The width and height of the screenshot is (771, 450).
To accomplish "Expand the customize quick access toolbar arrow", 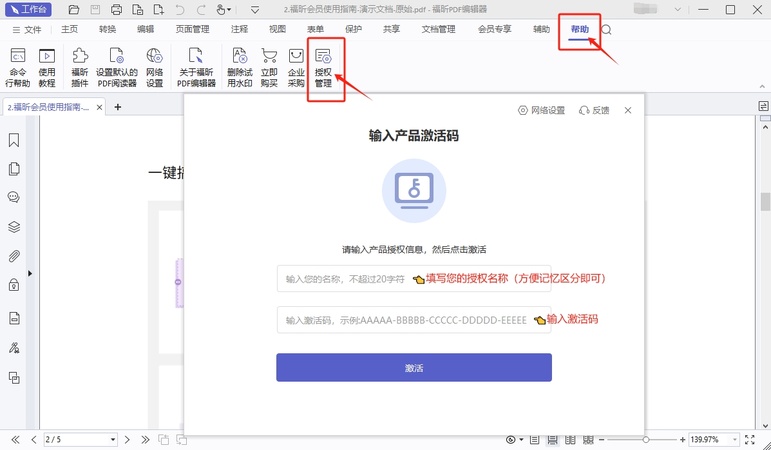I will [x=255, y=9].
